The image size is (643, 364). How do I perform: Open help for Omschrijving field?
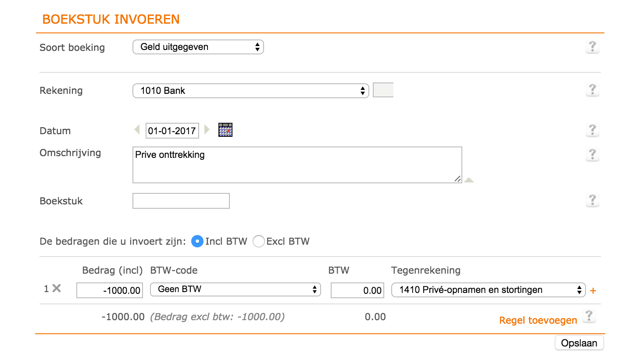click(592, 154)
